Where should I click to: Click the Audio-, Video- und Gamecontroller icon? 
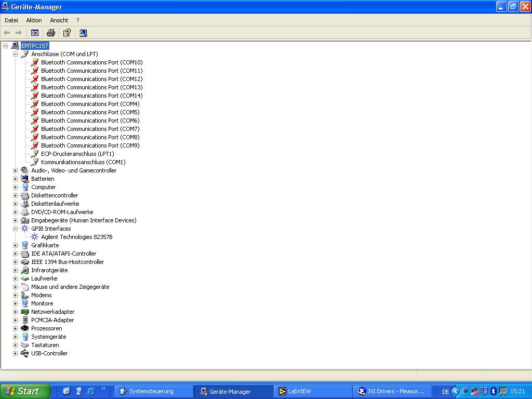point(25,170)
